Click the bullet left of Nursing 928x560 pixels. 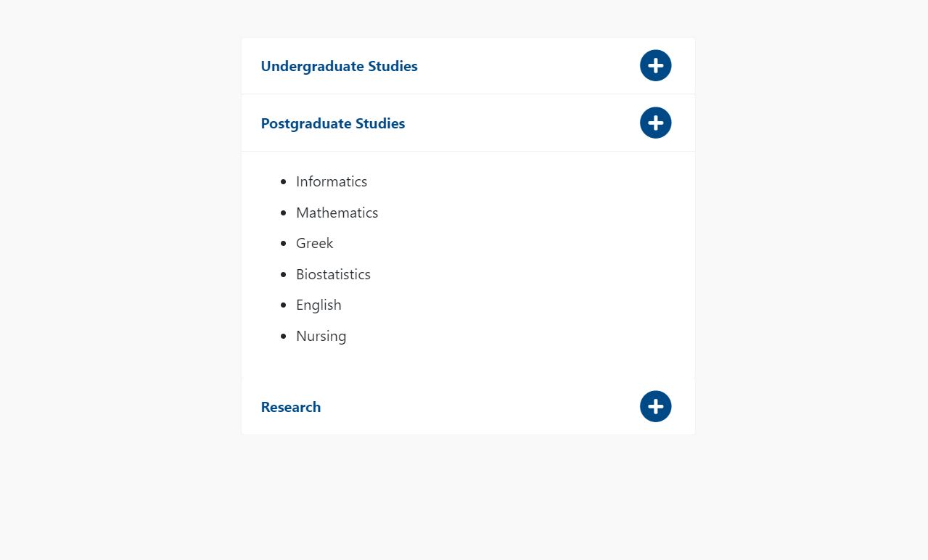pos(283,337)
